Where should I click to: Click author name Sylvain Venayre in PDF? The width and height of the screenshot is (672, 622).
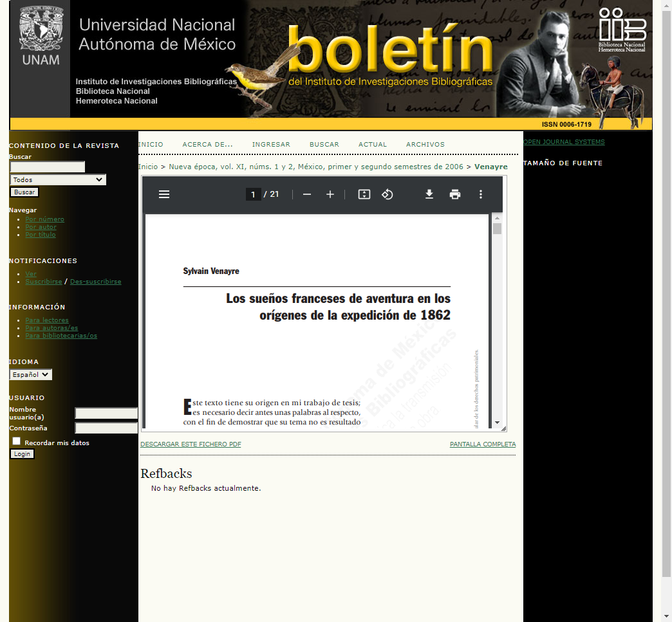[211, 271]
